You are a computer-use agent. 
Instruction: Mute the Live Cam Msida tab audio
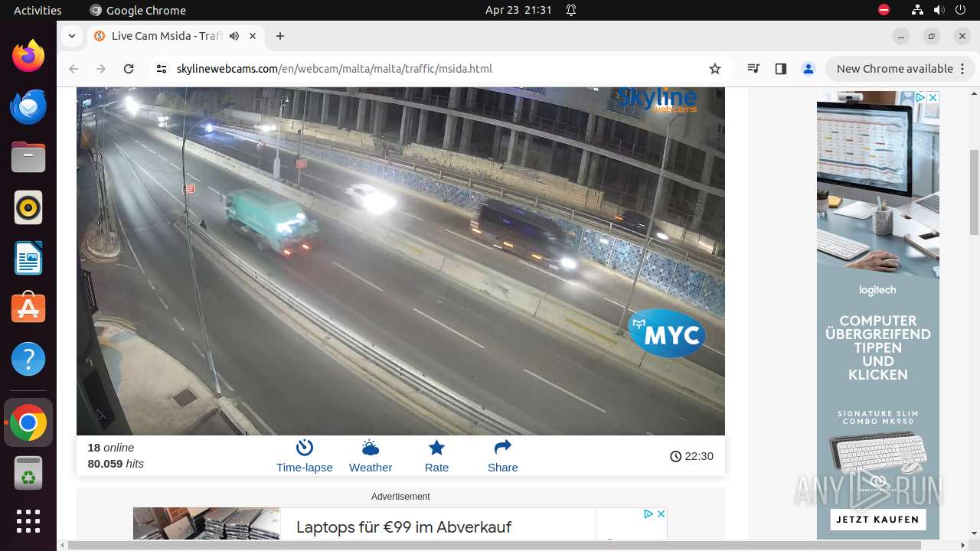(x=234, y=36)
